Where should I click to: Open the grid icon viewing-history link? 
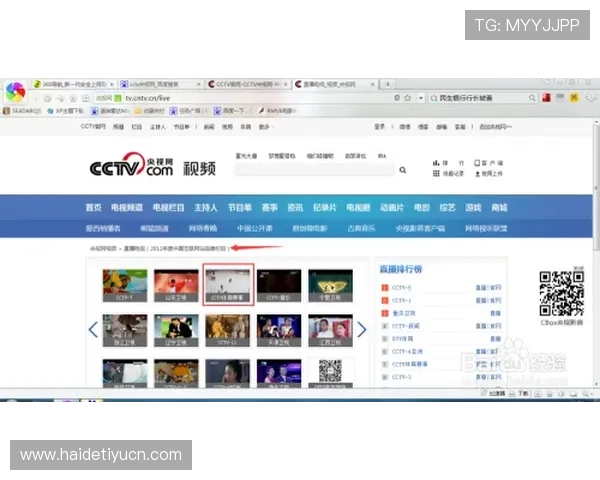(x=448, y=174)
